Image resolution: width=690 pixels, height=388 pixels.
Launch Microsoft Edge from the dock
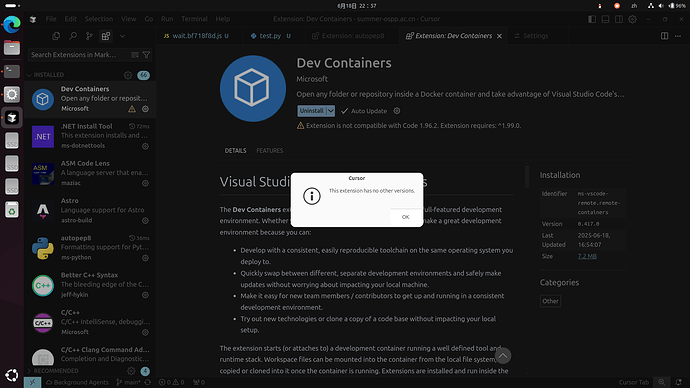[12, 24]
